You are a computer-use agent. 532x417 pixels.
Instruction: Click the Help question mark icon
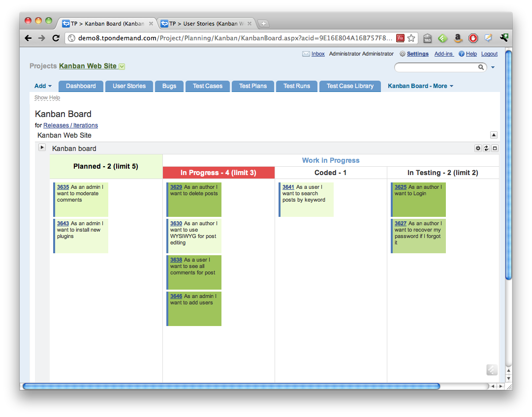462,54
